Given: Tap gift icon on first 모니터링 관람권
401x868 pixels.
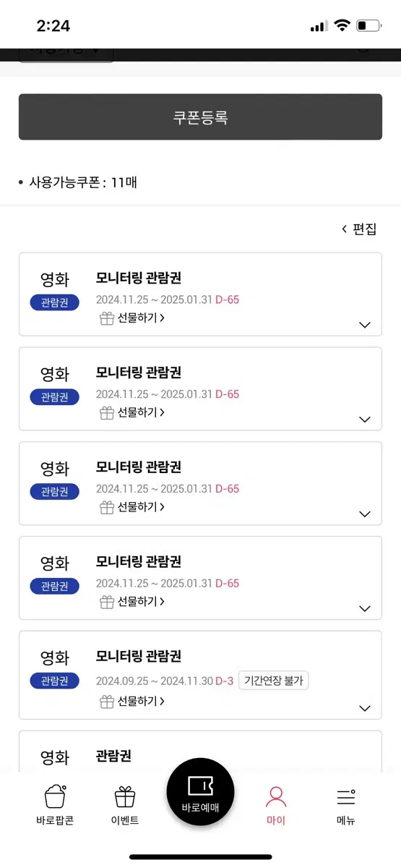Looking at the screenshot, I should (107, 318).
